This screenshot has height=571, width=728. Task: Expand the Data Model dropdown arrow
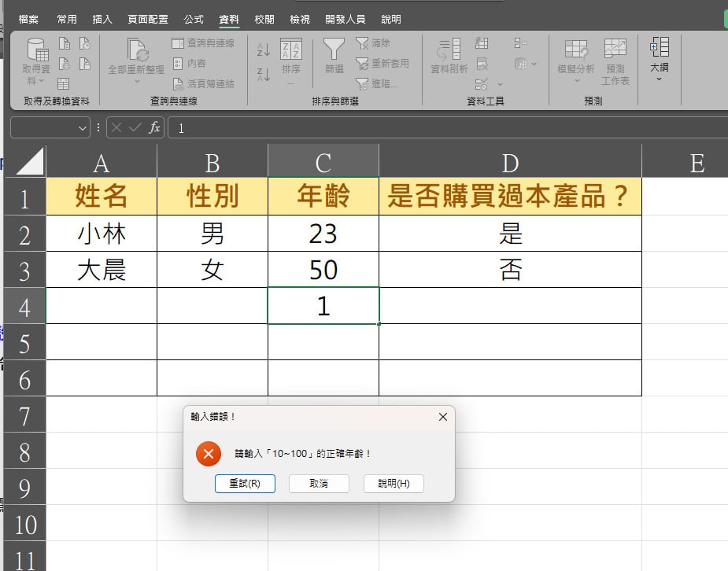pyautogui.click(x=534, y=64)
